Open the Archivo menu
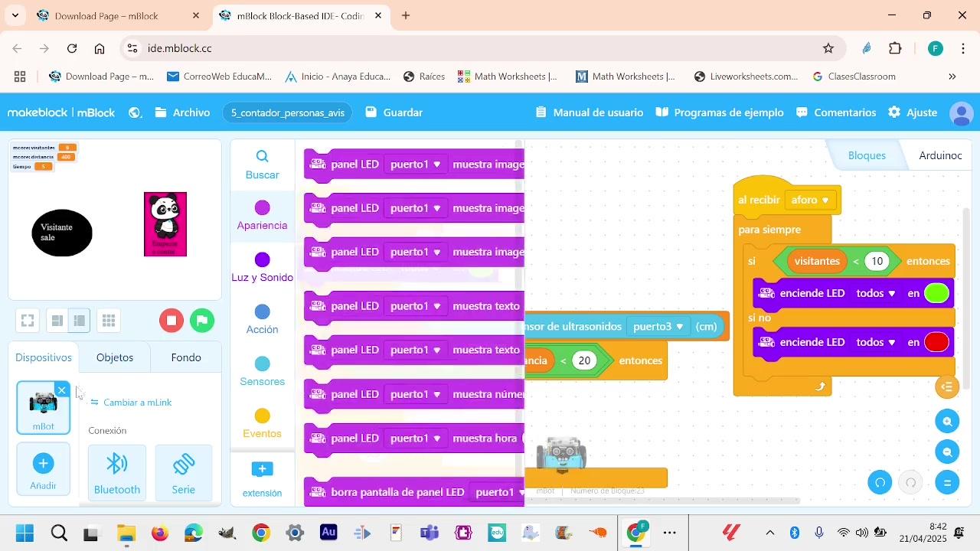This screenshot has width=980, height=551. point(182,112)
